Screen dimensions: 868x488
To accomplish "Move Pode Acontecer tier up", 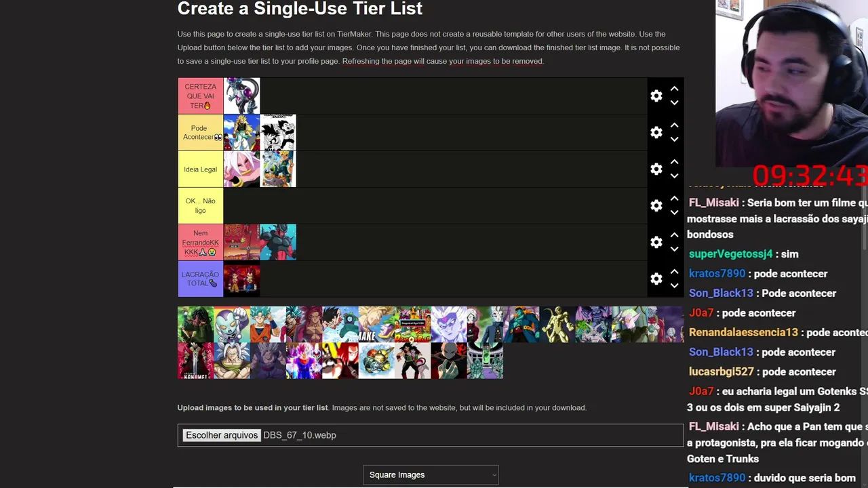I will pyautogui.click(x=674, y=125).
